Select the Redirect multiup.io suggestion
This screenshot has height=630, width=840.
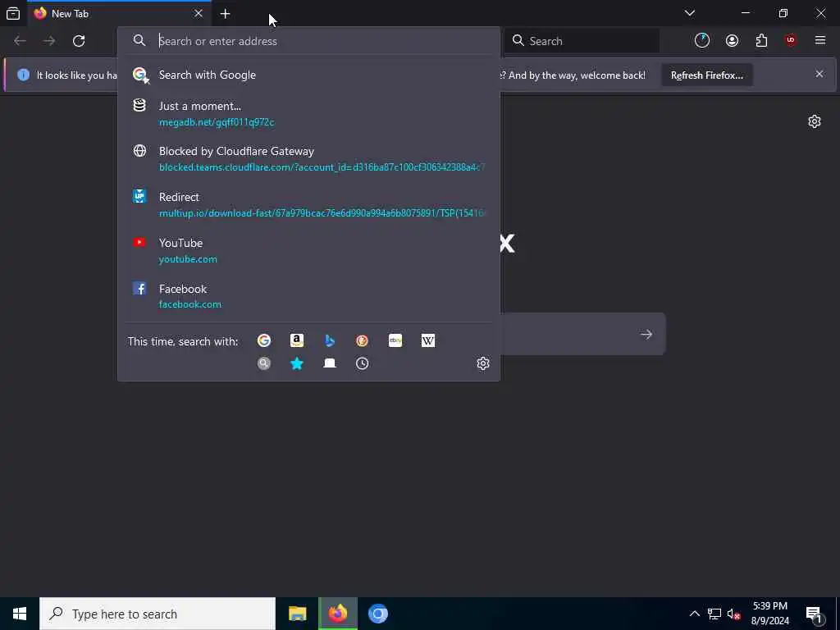click(x=308, y=204)
